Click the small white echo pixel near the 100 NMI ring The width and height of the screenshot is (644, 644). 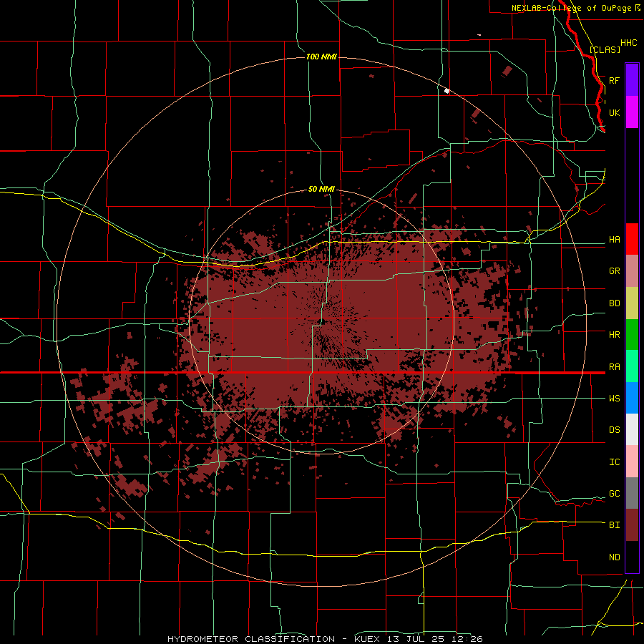(x=447, y=91)
